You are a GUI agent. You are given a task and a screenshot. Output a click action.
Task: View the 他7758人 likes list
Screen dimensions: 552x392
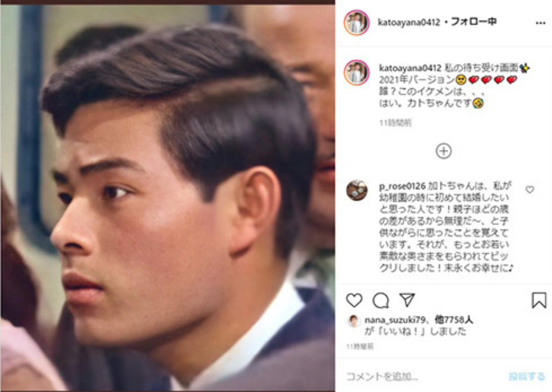(454, 319)
